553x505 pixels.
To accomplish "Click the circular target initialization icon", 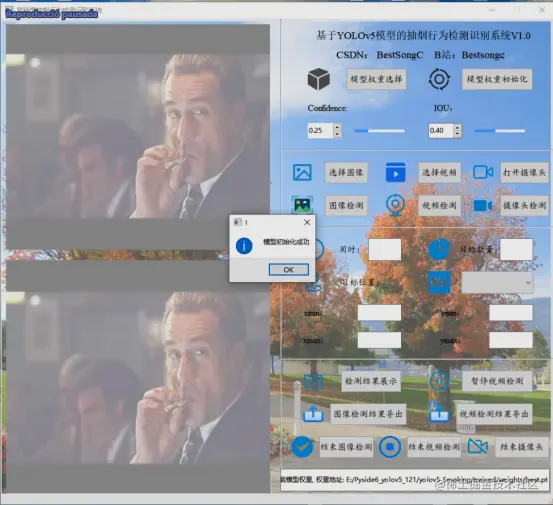I will click(439, 79).
